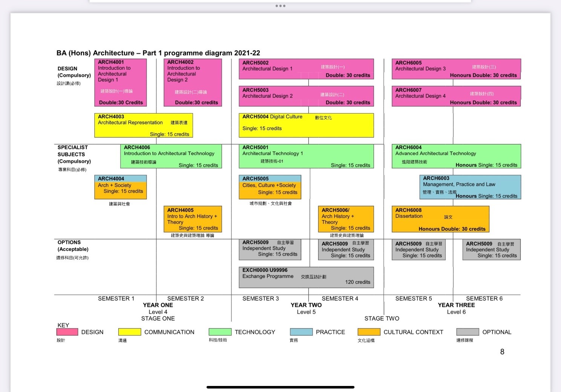561x392 pixels.
Task: Tap the home indicator bar at bottom
Action: point(280,387)
